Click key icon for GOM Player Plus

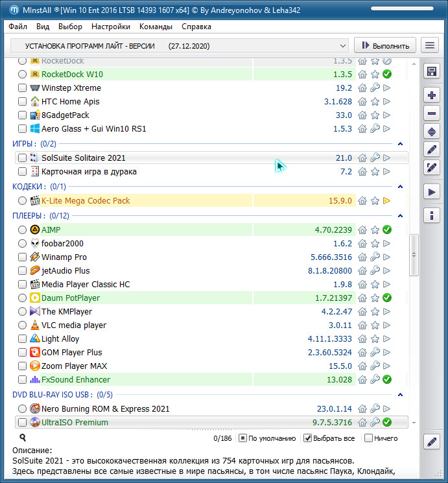[x=375, y=353]
